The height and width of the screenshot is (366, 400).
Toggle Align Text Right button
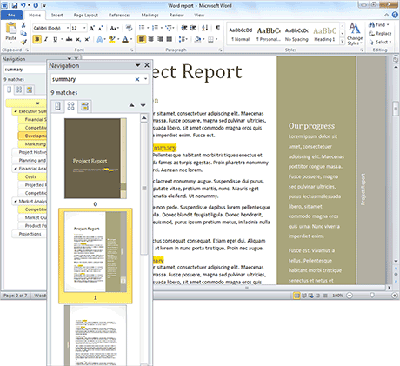click(x=160, y=39)
